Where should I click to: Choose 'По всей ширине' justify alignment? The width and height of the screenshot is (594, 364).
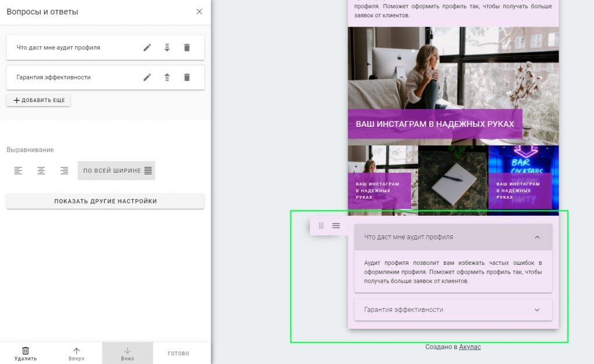point(117,170)
